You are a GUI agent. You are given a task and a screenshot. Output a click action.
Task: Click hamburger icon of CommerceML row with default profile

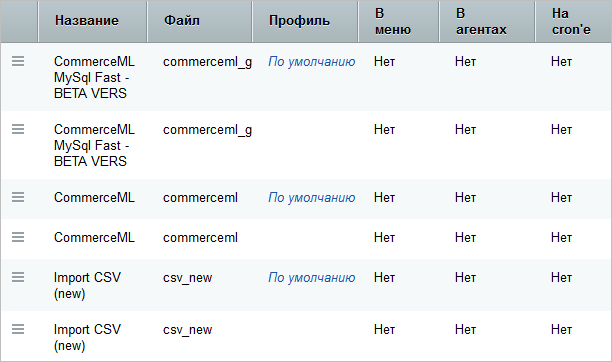pyautogui.click(x=18, y=197)
